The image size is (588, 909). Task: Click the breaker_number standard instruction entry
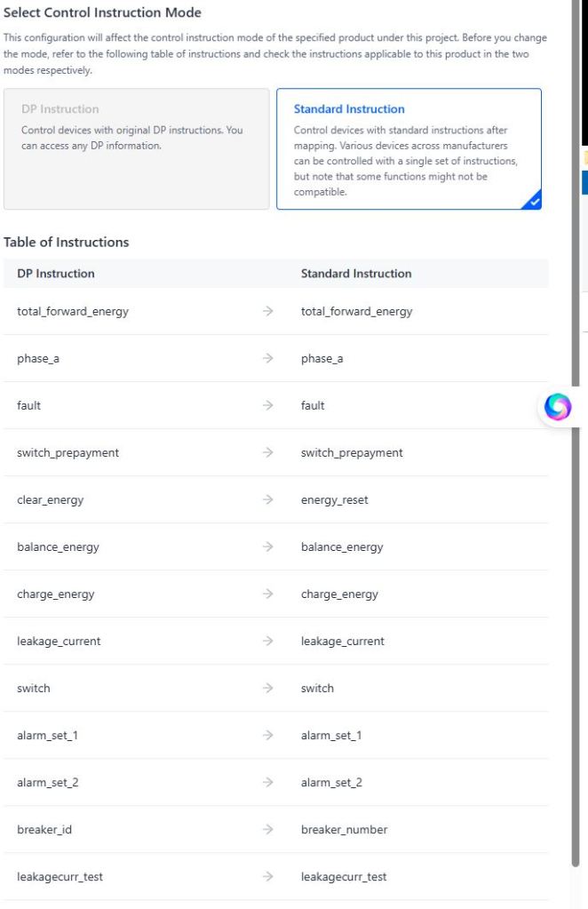344,830
